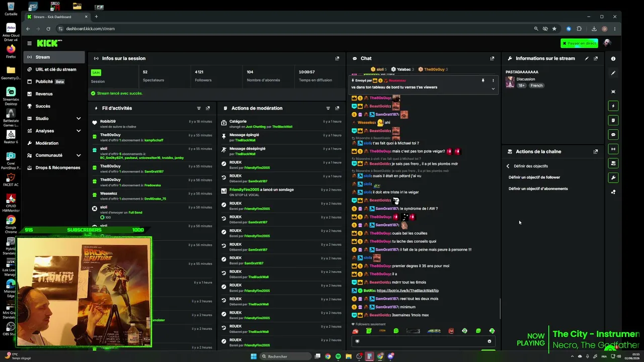644x362 pixels.
Task: Open the BotRix tip link in chat
Action: coord(408,291)
